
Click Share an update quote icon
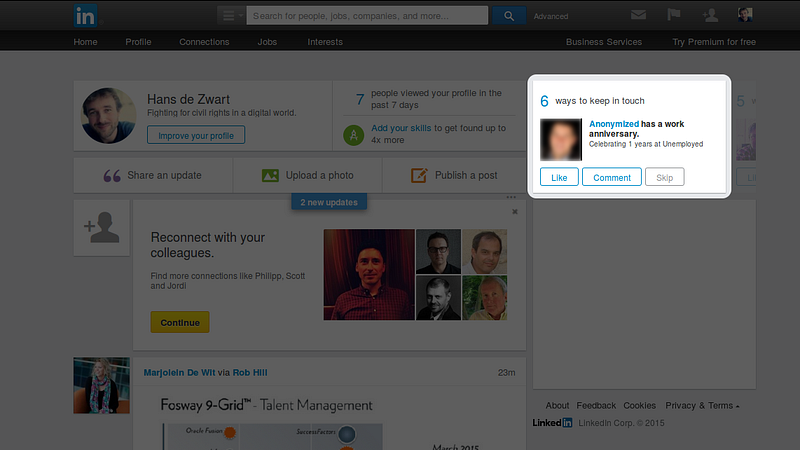point(112,176)
